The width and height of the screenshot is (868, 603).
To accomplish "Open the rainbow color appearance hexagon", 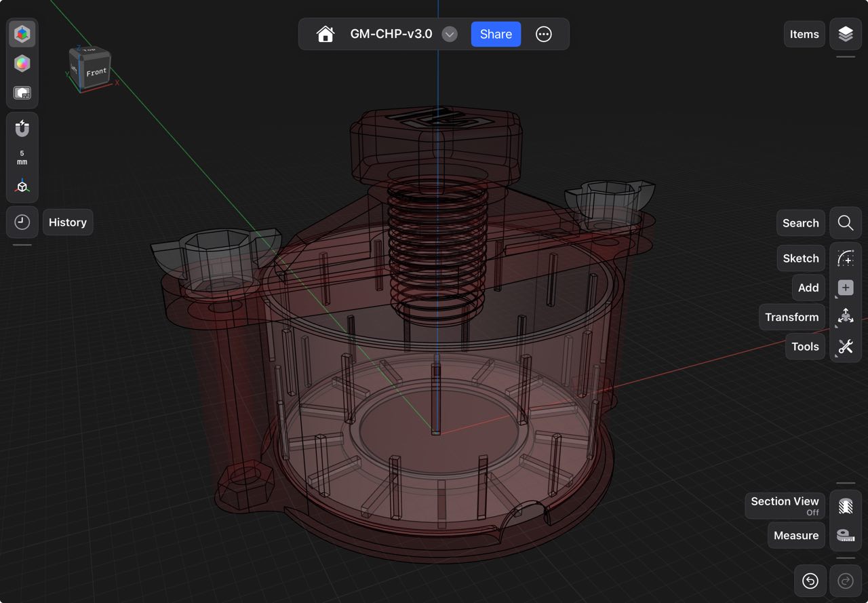I will pyautogui.click(x=22, y=64).
